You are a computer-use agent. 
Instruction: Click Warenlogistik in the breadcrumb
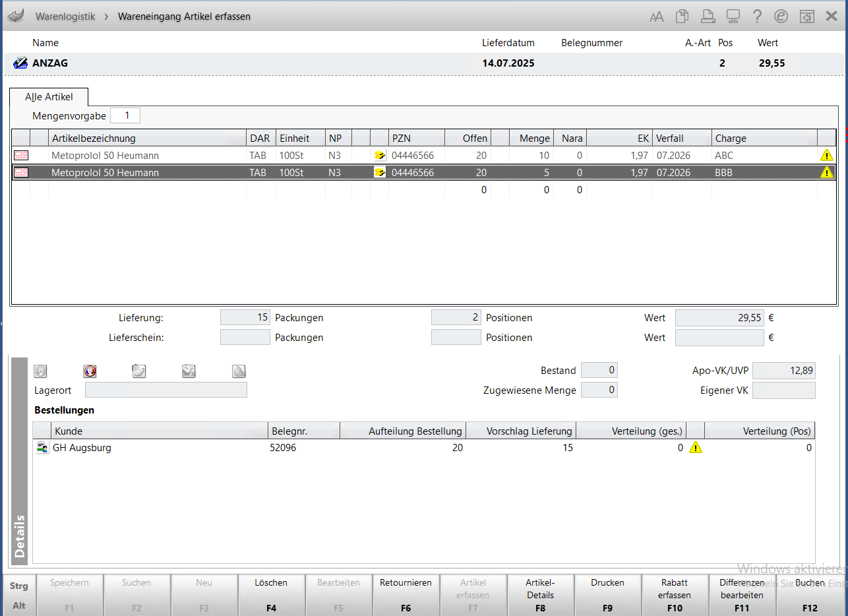(65, 16)
